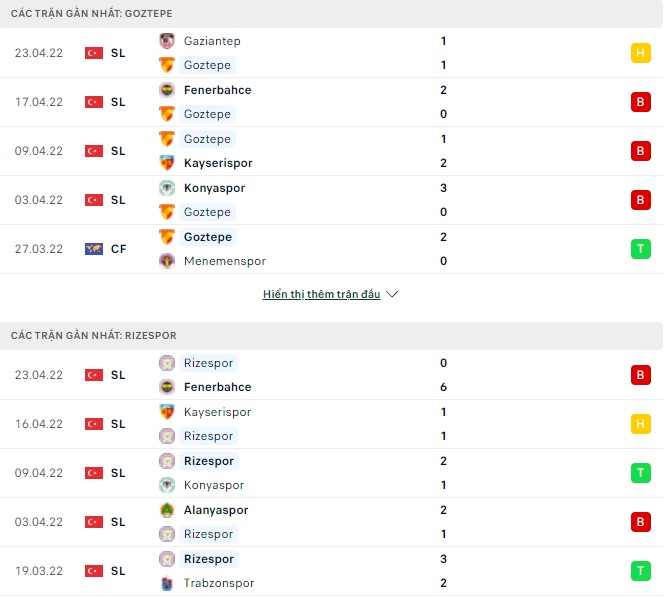The height and width of the screenshot is (597, 670).
Task: Click the Alanyaspor team crest icon
Action: click(x=167, y=510)
